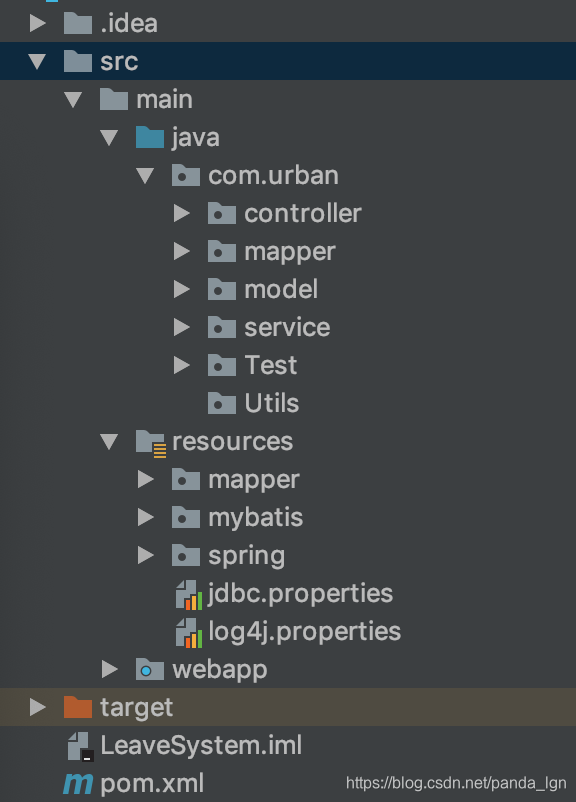576x802 pixels.
Task: Expand the webapp folder arrow
Action: point(109,669)
